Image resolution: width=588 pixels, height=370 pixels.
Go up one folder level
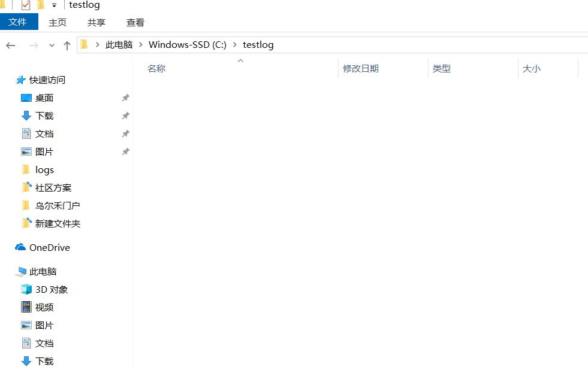pyautogui.click(x=67, y=46)
